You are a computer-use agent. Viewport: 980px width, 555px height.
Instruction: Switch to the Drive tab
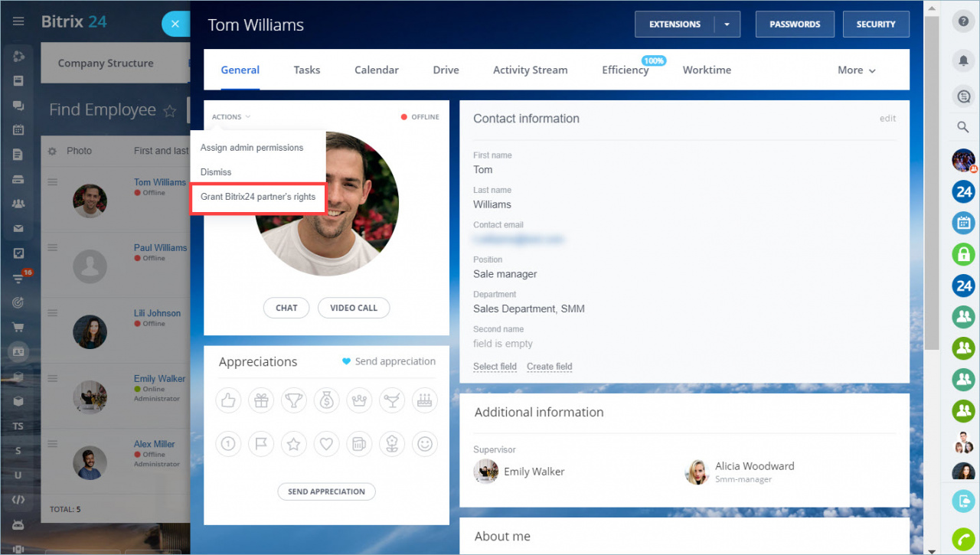(x=446, y=70)
